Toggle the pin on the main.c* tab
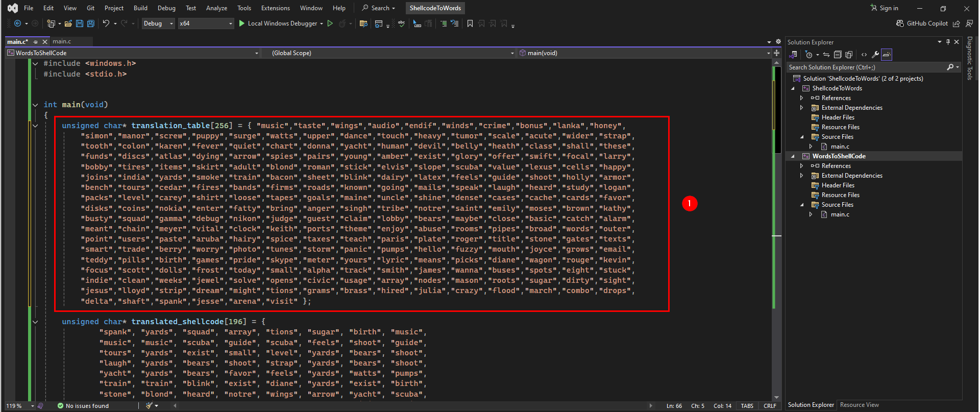Image resolution: width=980 pixels, height=412 pixels. [x=35, y=42]
